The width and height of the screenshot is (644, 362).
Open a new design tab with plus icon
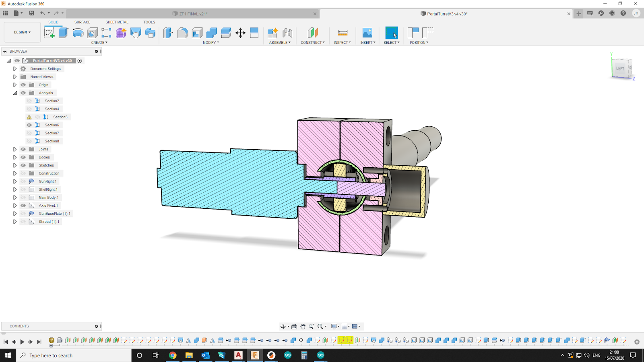(579, 14)
